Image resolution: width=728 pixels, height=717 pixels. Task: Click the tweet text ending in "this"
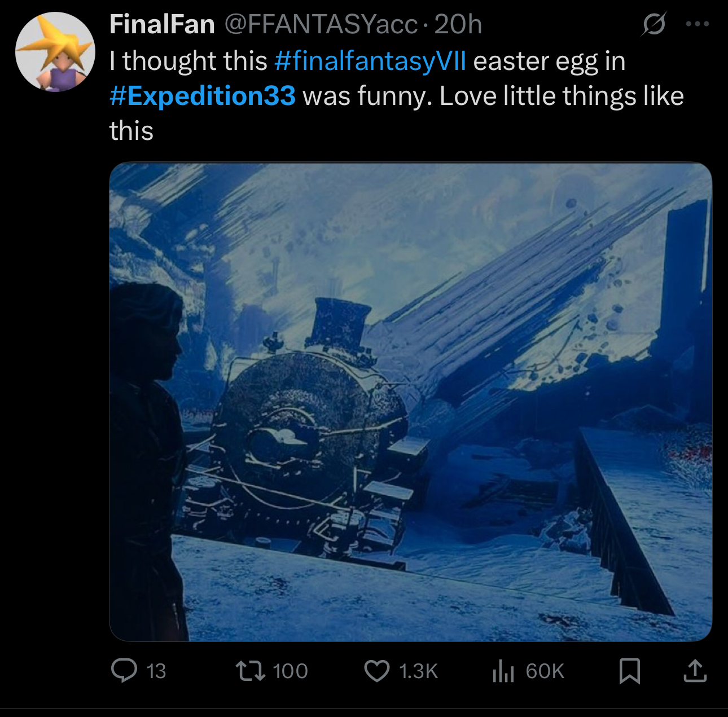tap(131, 131)
